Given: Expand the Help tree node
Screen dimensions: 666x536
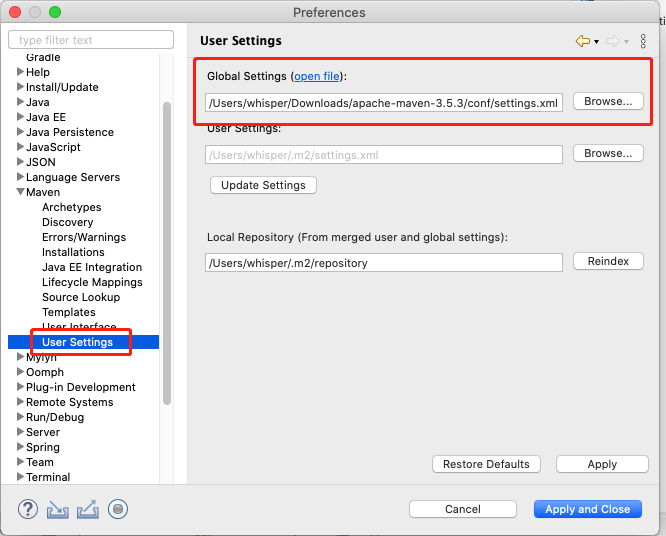Looking at the screenshot, I should [x=20, y=72].
